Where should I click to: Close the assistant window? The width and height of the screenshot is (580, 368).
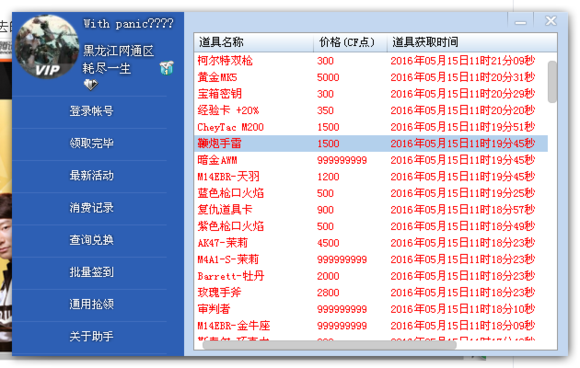point(551,21)
